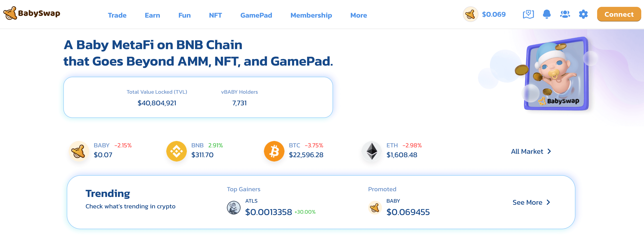Open the GamePad menu
Viewport: 644px width, 244px height.
click(256, 15)
